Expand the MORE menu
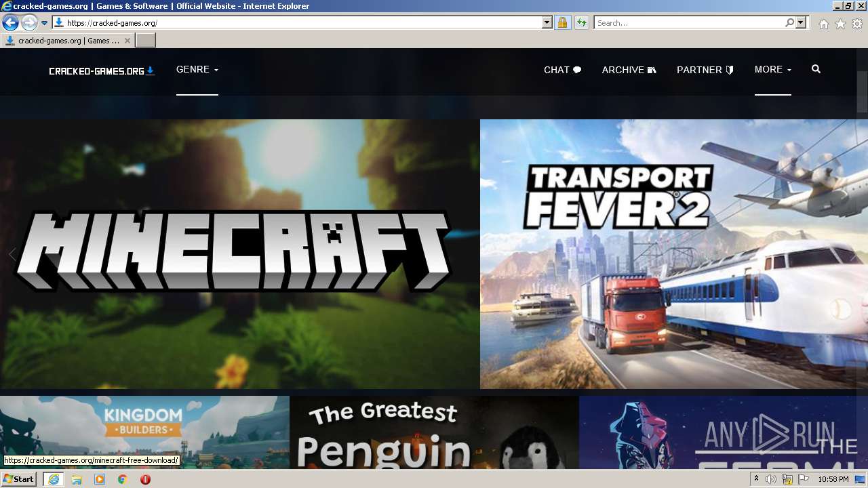Image resolution: width=868 pixels, height=488 pixels. (x=773, y=70)
